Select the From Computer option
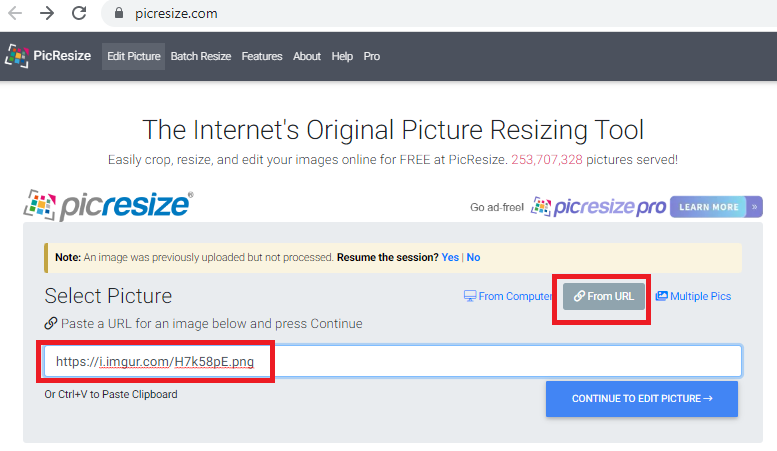Image resolution: width=777 pixels, height=451 pixels. pyautogui.click(x=508, y=296)
